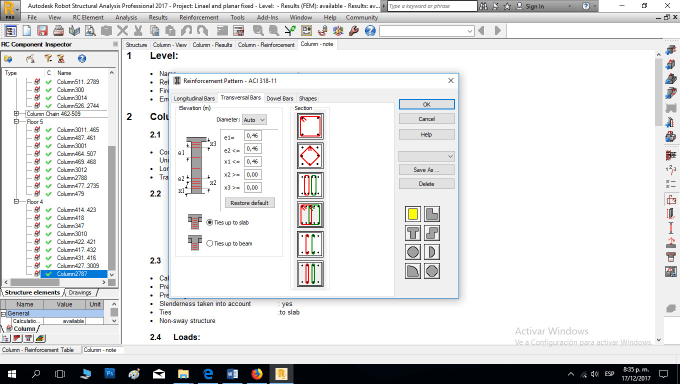The image size is (680, 384).
Task: Select the diamond-shaped tie section pattern
Action: click(x=310, y=156)
